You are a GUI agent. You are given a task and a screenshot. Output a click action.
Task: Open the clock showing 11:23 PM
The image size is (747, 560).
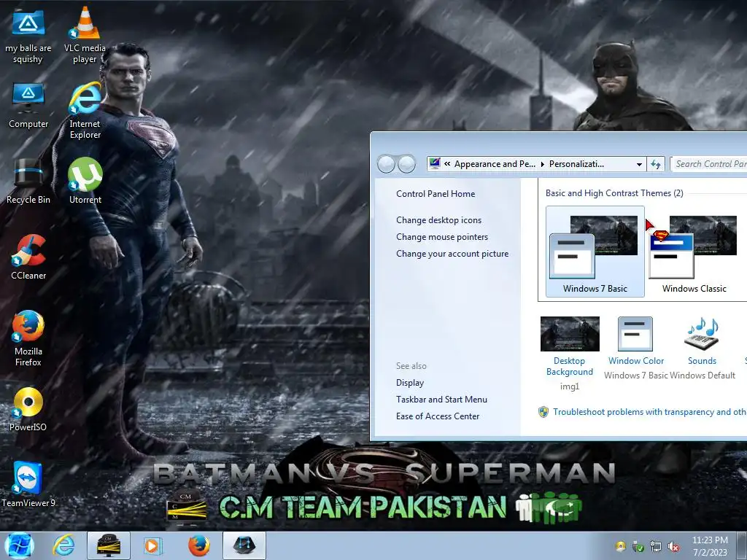(x=710, y=546)
